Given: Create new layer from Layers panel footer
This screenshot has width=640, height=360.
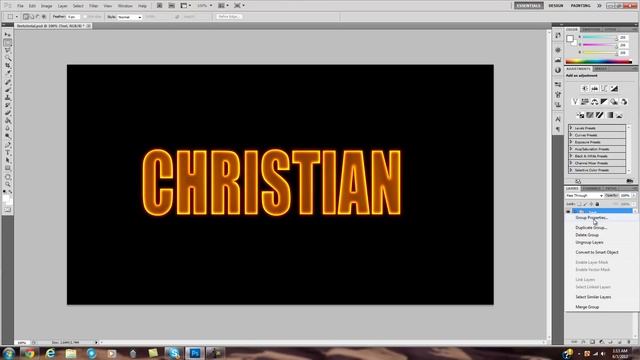Looking at the screenshot, I should pos(619,342).
